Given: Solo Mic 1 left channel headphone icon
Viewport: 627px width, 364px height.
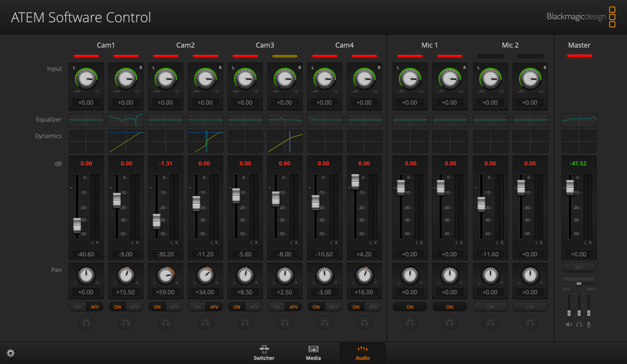Looking at the screenshot, I should 410,323.
